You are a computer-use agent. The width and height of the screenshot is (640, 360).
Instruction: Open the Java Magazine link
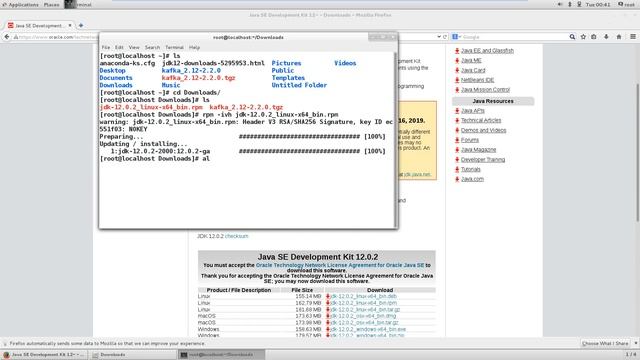point(479,150)
